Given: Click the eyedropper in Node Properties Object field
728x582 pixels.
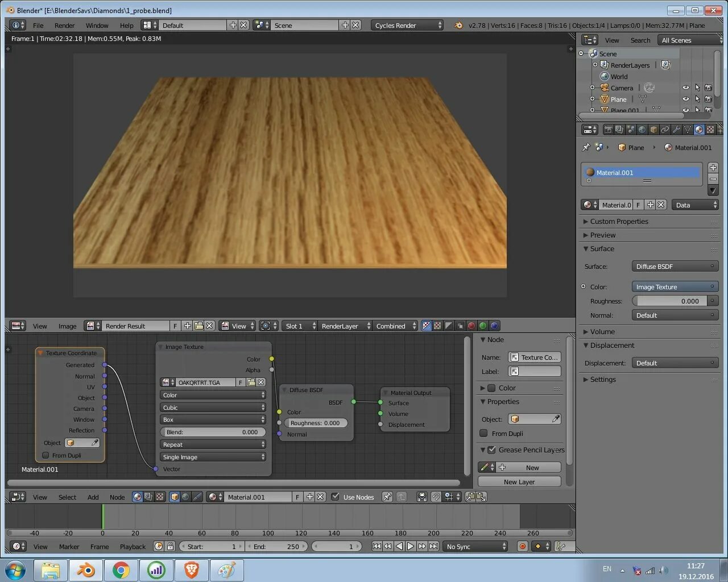Looking at the screenshot, I should [x=556, y=419].
